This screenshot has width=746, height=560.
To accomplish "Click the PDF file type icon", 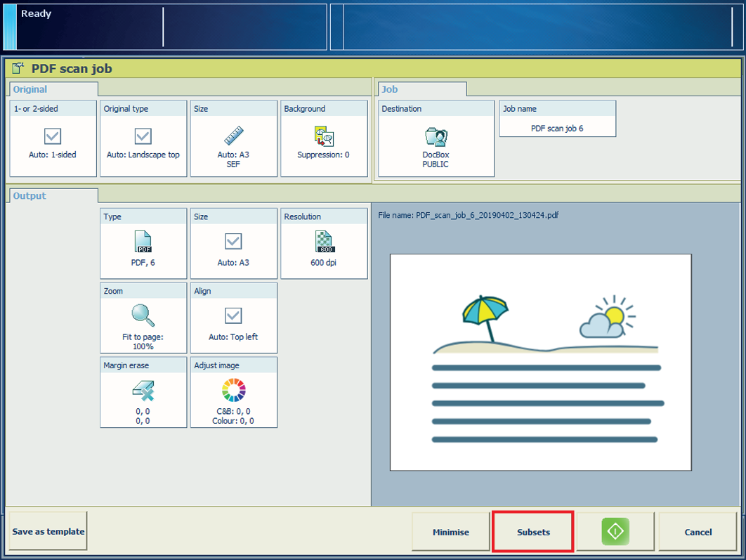I will tap(143, 242).
